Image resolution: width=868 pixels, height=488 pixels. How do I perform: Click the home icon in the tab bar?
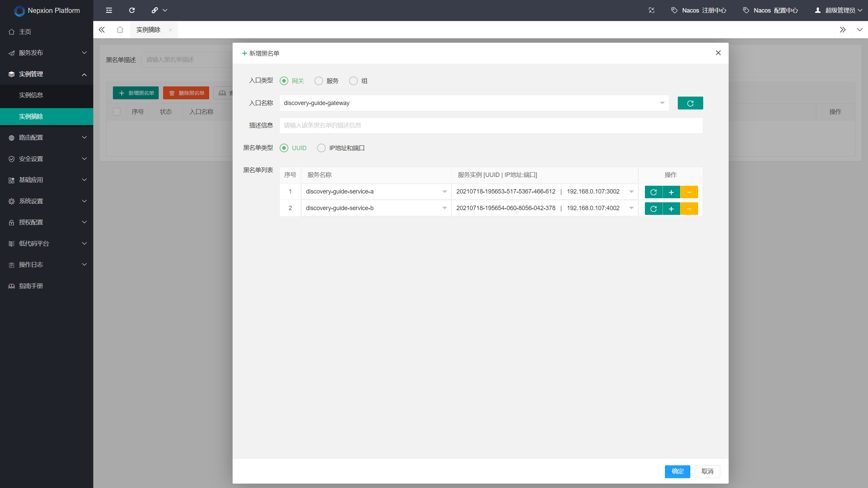[x=120, y=30]
